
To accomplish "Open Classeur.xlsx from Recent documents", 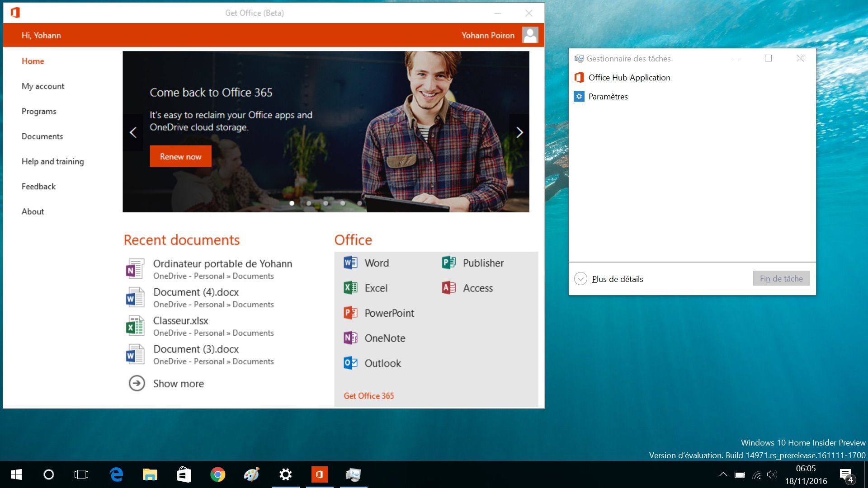I will click(180, 321).
